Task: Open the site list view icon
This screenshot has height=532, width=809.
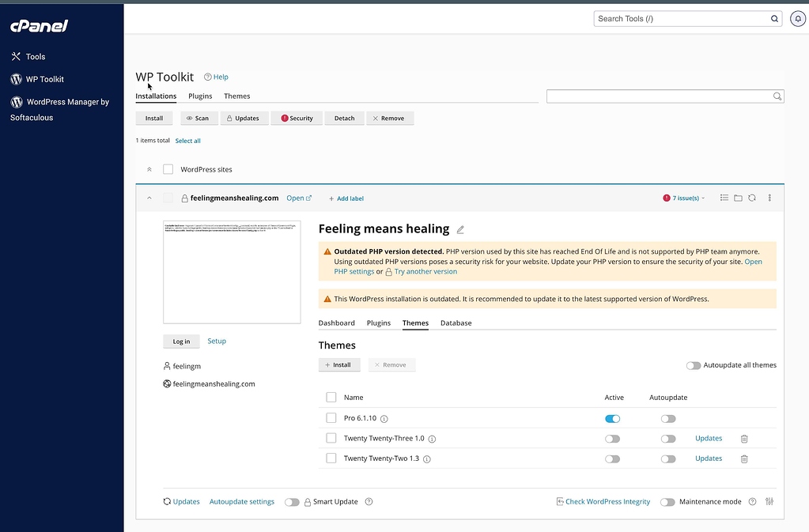Action: click(724, 198)
